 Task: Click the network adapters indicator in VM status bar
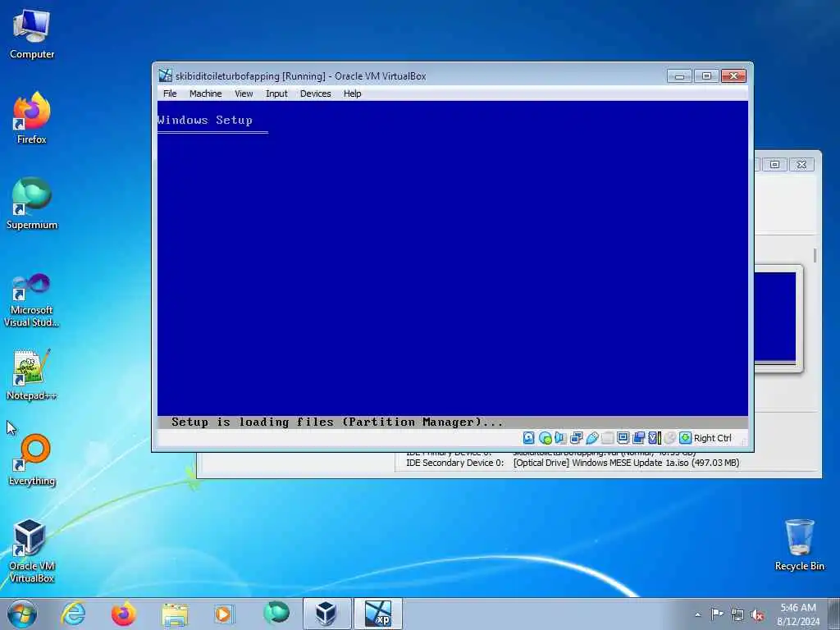click(577, 438)
